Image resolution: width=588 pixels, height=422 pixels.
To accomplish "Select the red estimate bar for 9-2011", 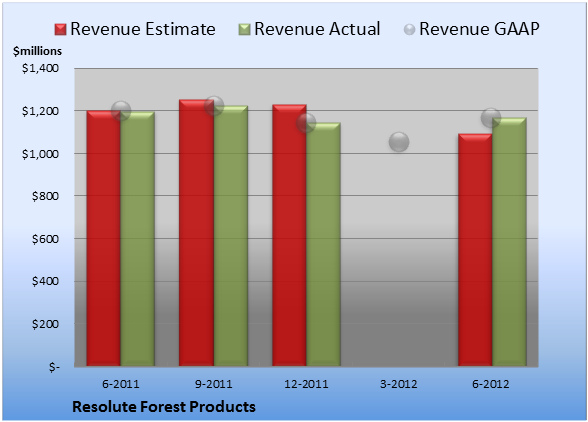I will pyautogui.click(x=196, y=233).
